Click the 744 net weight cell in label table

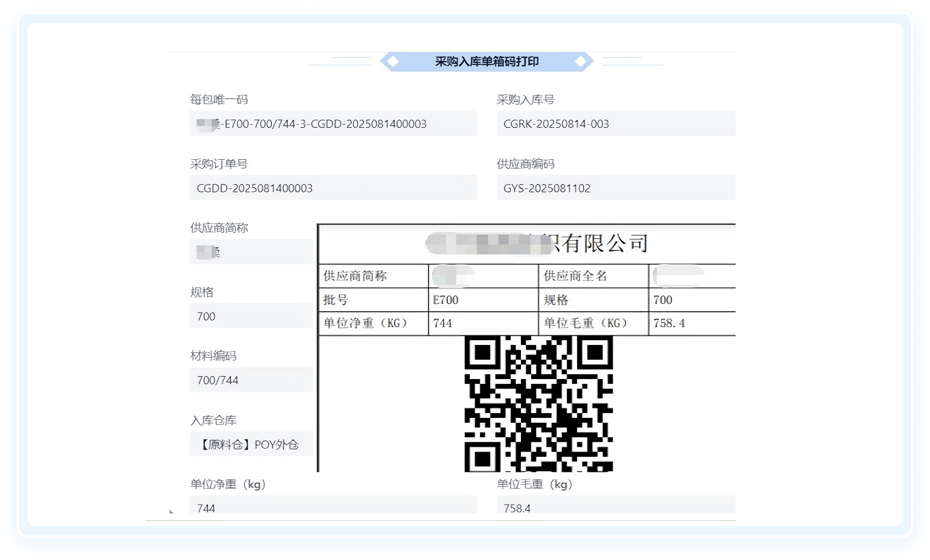coord(483,324)
